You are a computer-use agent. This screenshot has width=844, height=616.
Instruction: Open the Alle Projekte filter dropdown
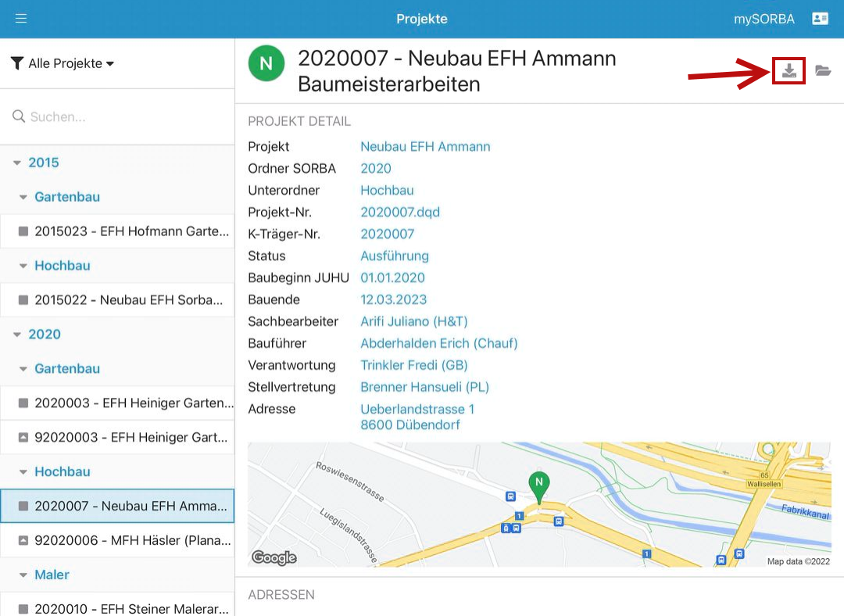(63, 63)
